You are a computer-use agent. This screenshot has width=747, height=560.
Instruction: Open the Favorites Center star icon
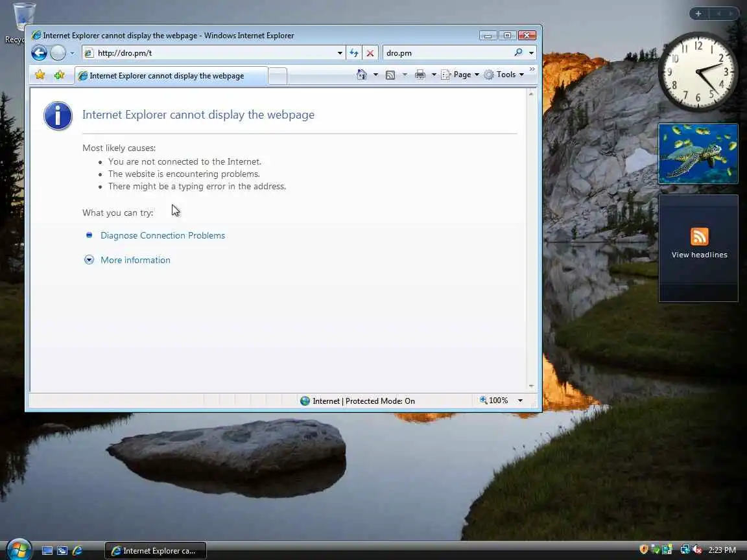[40, 75]
